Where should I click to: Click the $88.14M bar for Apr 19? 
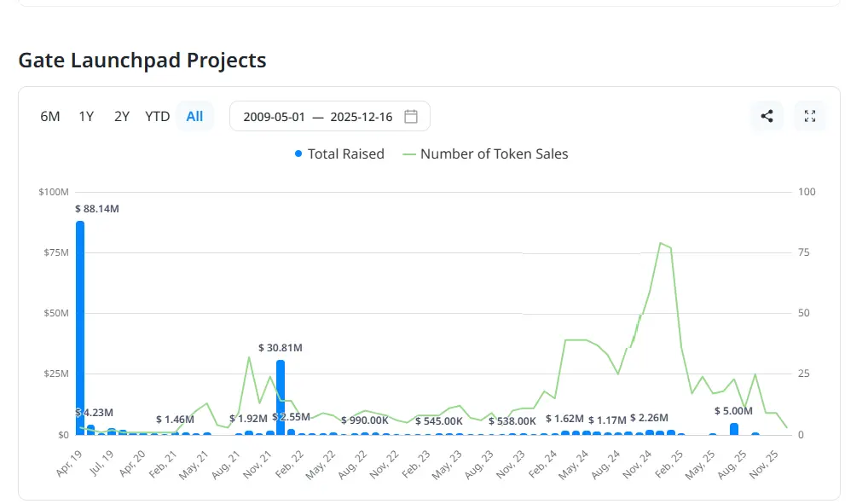80,327
